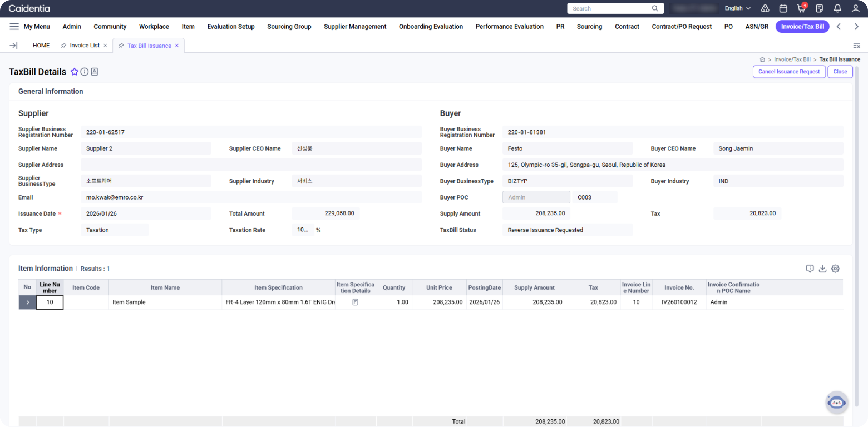Viewport: 868px width, 427px height.
Task: Toggle the pin on Tax Bill Issuance tab
Action: pos(121,46)
